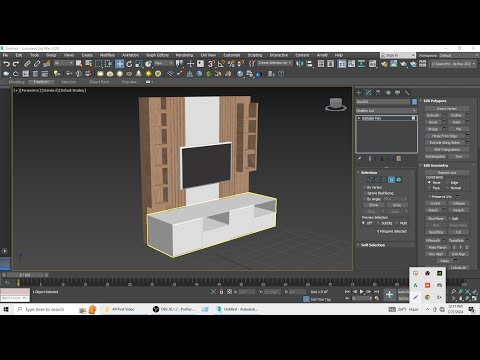Select Polygon sub-object level icon
This screenshot has width=480, height=360.
pos(391,180)
